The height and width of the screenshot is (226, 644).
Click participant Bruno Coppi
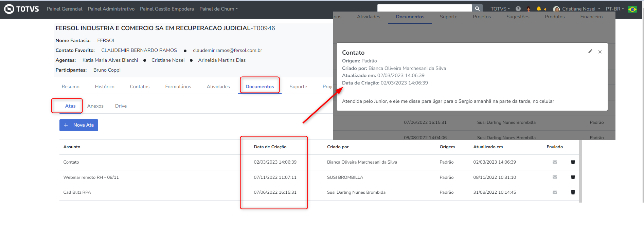pyautogui.click(x=107, y=70)
